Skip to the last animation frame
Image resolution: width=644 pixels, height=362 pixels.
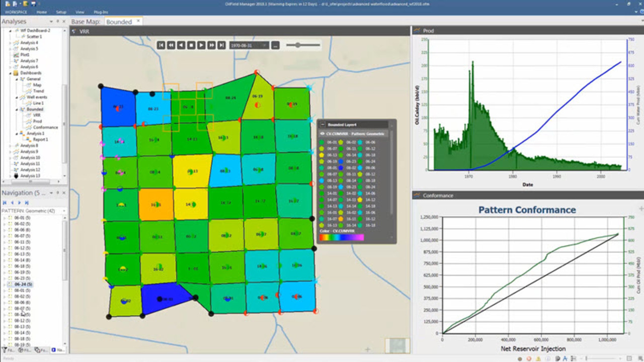click(x=221, y=45)
